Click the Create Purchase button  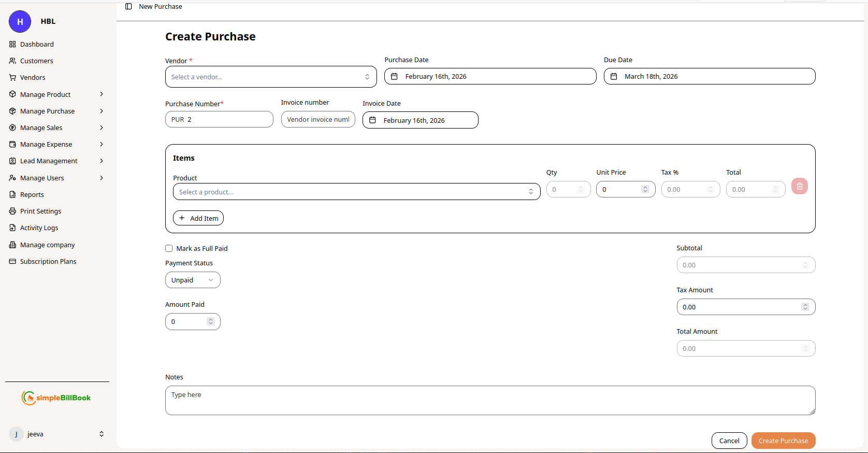783,441
